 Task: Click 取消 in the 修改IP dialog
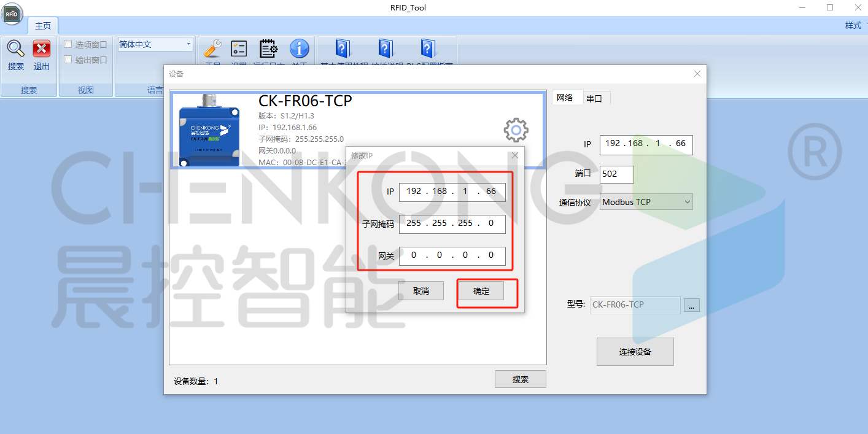point(421,291)
